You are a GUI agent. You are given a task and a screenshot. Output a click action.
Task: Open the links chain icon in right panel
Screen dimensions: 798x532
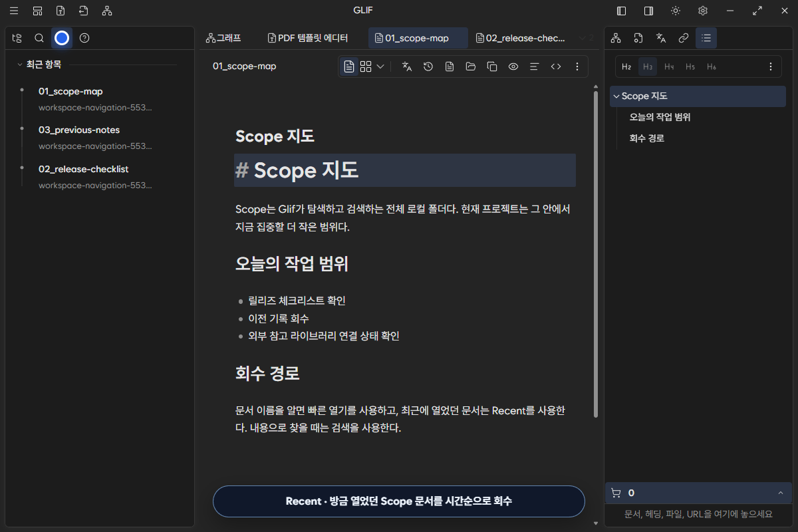(x=684, y=38)
